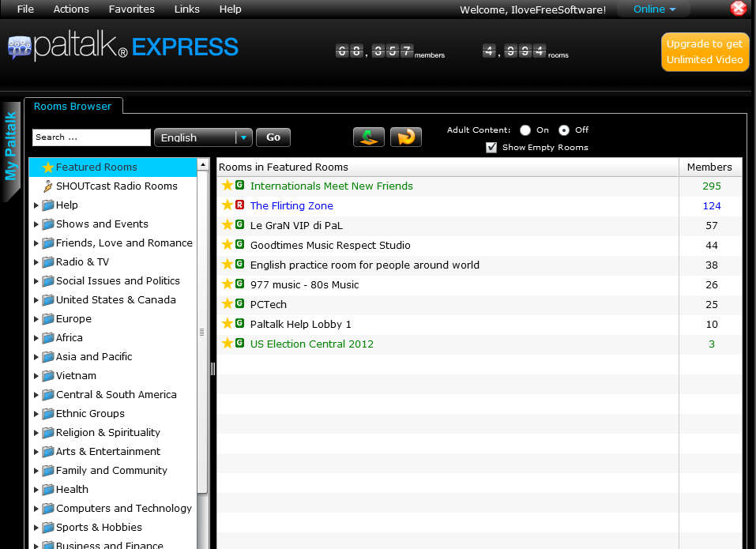The image size is (756, 549).
Task: Click the red close X icon
Action: (x=738, y=8)
